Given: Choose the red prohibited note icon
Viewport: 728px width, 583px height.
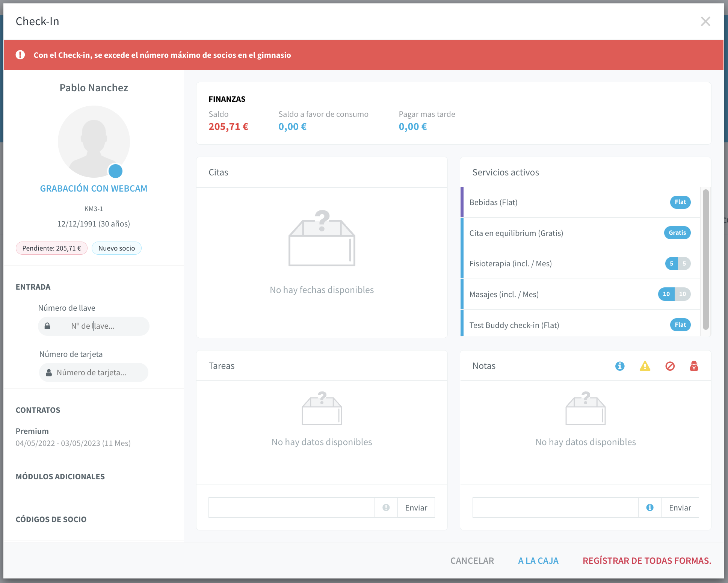Looking at the screenshot, I should click(x=670, y=366).
